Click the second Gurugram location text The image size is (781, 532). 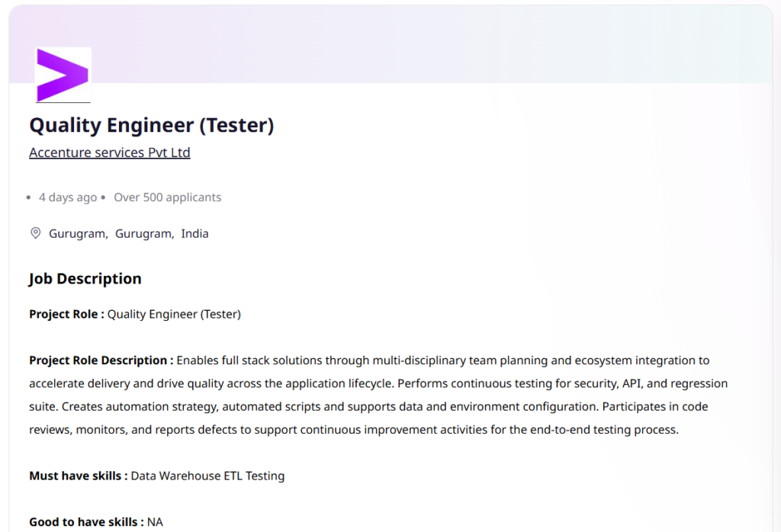144,233
